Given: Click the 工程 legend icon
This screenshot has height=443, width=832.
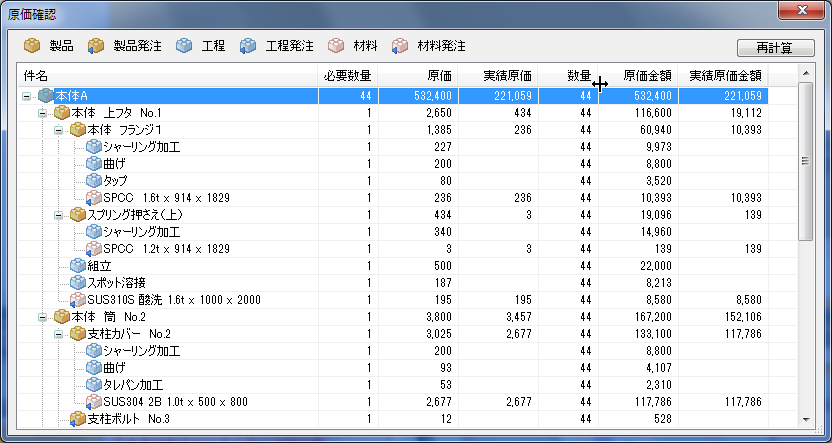Looking at the screenshot, I should 184,46.
